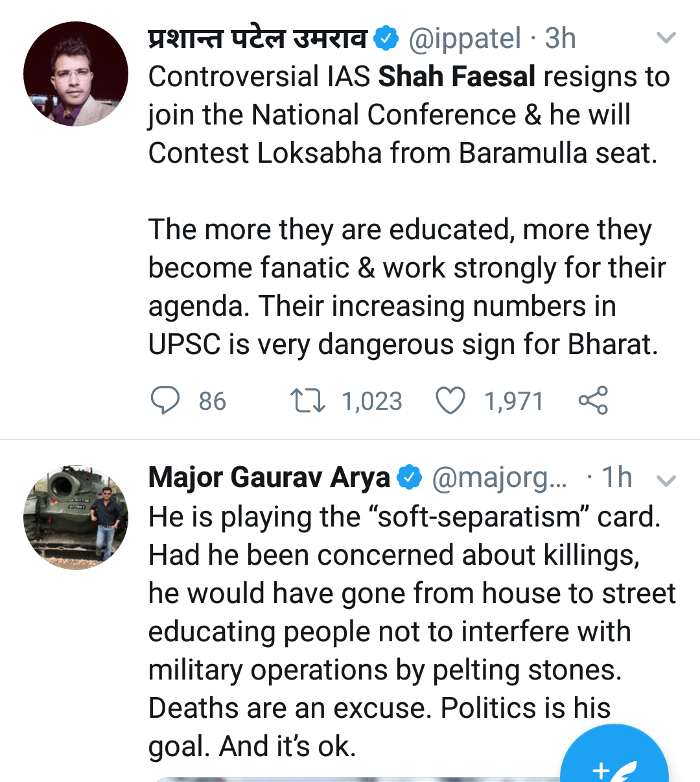Tap the Hindi display name of first tweet
Image resolution: width=700 pixels, height=782 pixels.
257,39
